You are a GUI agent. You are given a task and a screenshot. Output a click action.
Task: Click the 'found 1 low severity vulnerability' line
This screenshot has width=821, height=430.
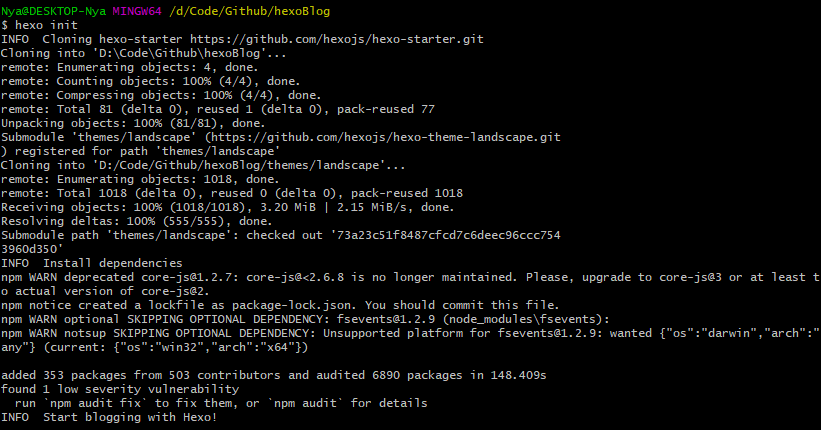tap(120, 389)
